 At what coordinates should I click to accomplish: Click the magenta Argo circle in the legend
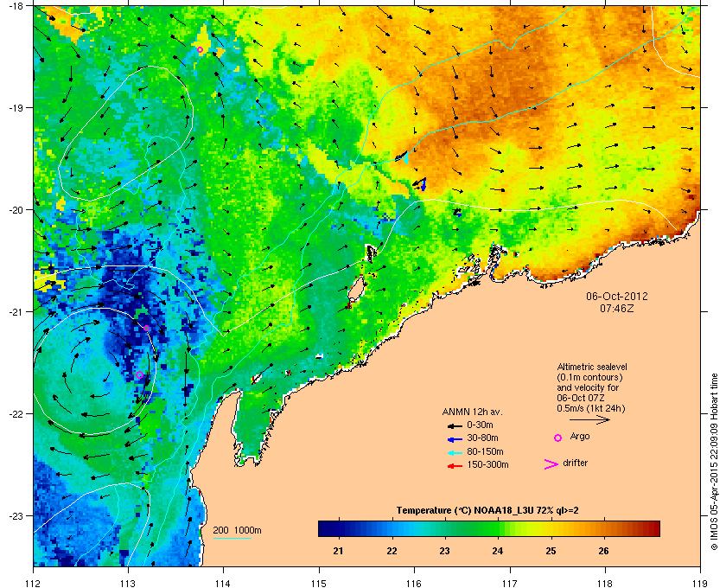[x=558, y=438]
